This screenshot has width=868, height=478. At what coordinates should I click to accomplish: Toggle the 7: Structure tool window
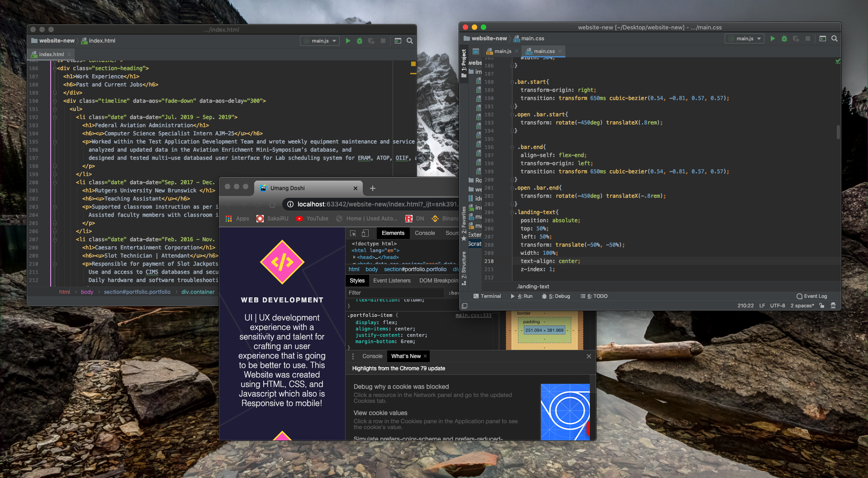[464, 268]
